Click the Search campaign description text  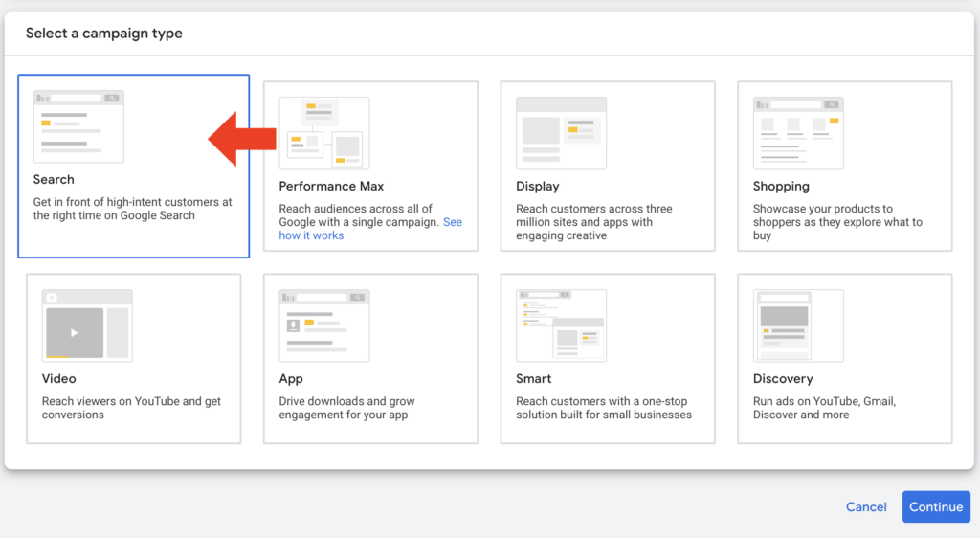pyautogui.click(x=132, y=209)
